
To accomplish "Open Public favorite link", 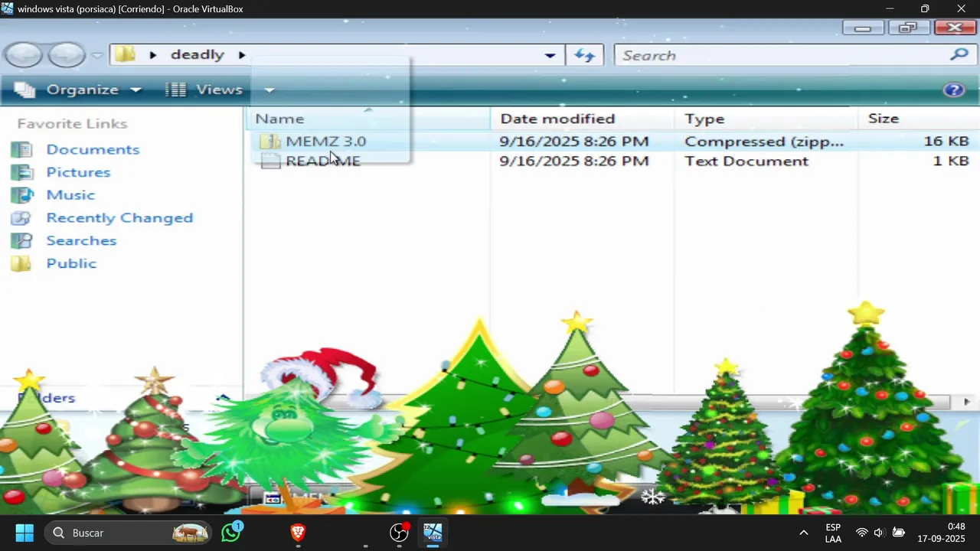I will [71, 263].
